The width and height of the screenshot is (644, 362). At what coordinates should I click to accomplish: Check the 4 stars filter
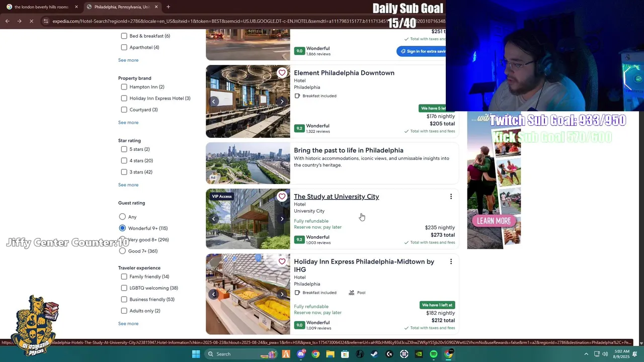(124, 160)
